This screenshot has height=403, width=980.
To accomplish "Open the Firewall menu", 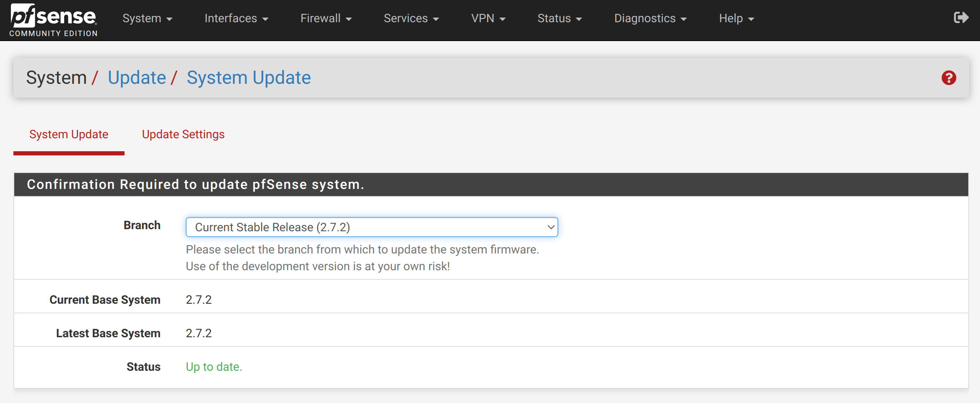I will [x=326, y=18].
